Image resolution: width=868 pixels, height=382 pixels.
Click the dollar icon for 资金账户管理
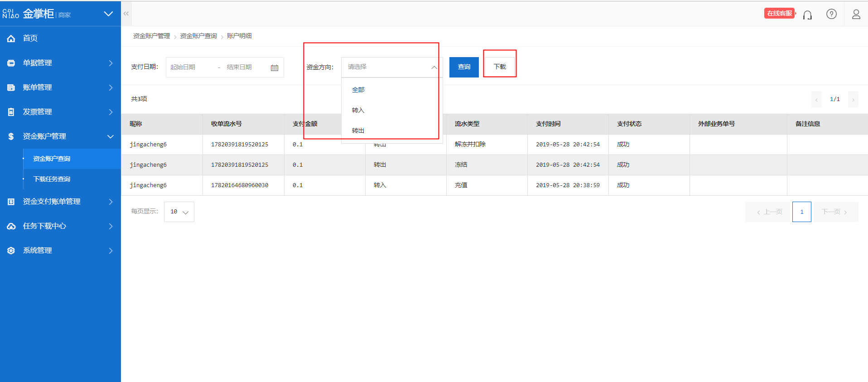point(11,136)
